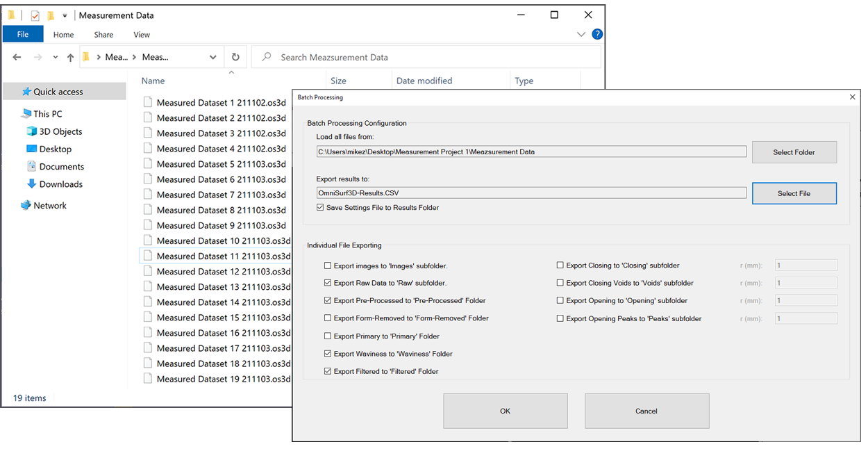
Task: Open the Help question mark icon
Action: [x=596, y=34]
